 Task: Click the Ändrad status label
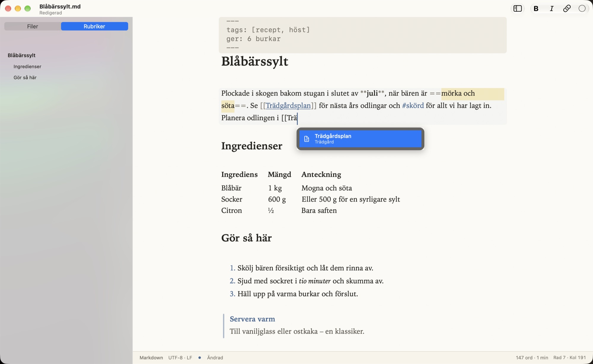coord(215,357)
